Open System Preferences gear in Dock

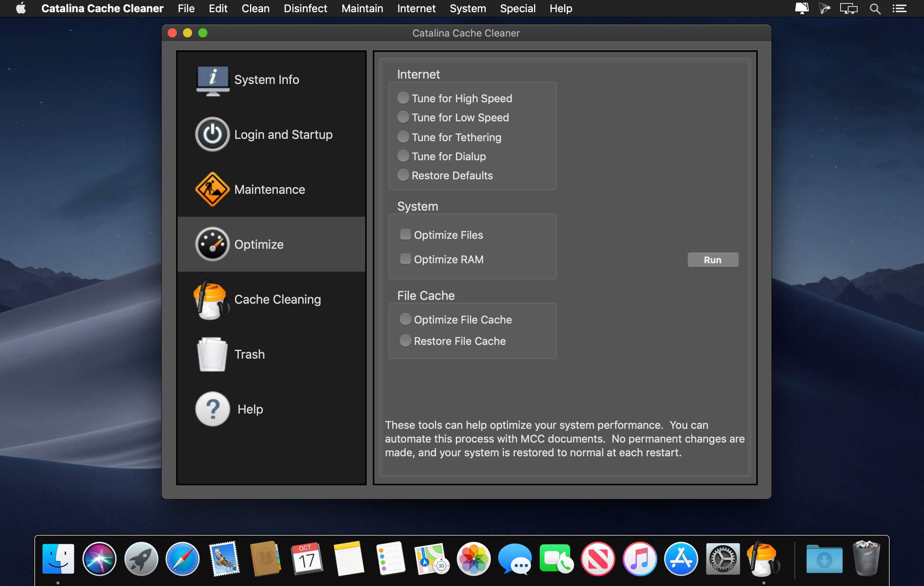[x=723, y=559]
